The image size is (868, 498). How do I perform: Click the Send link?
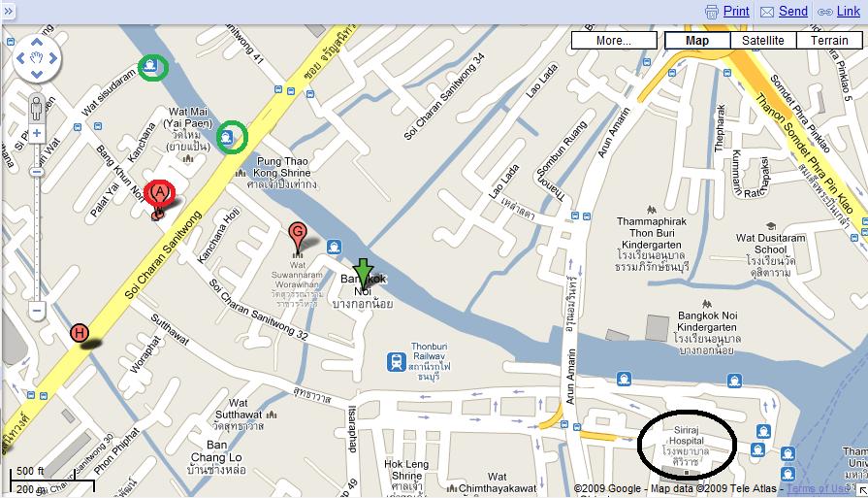[x=792, y=11]
